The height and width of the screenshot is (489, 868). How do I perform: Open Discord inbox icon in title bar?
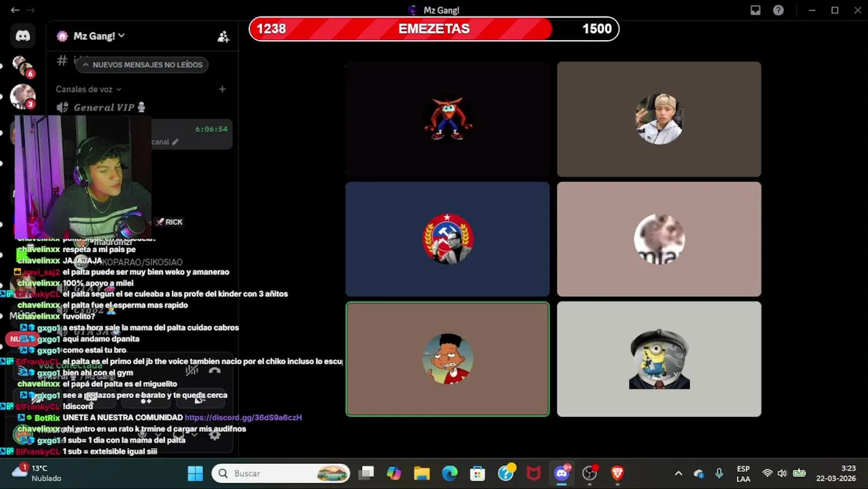tap(755, 10)
